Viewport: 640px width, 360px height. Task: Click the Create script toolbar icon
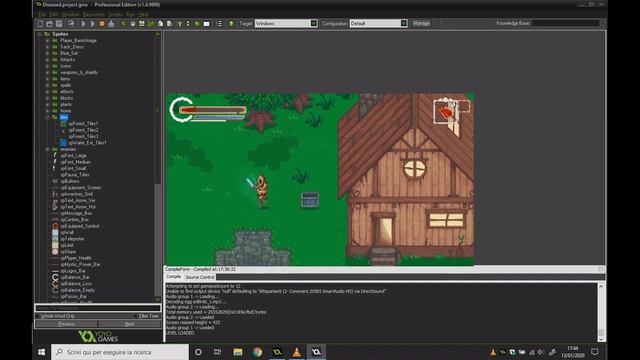tap(160, 24)
